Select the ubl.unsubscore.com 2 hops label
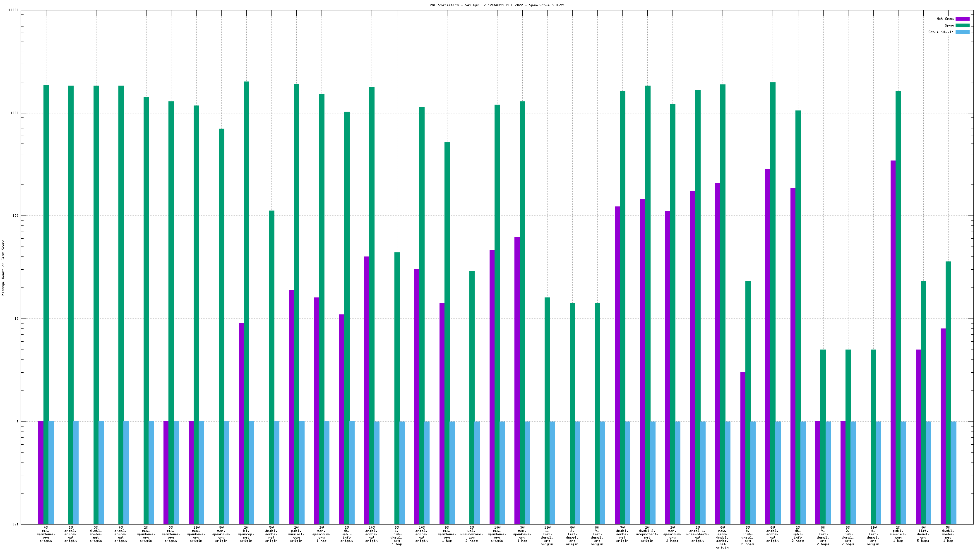The image size is (980, 551). point(472,534)
